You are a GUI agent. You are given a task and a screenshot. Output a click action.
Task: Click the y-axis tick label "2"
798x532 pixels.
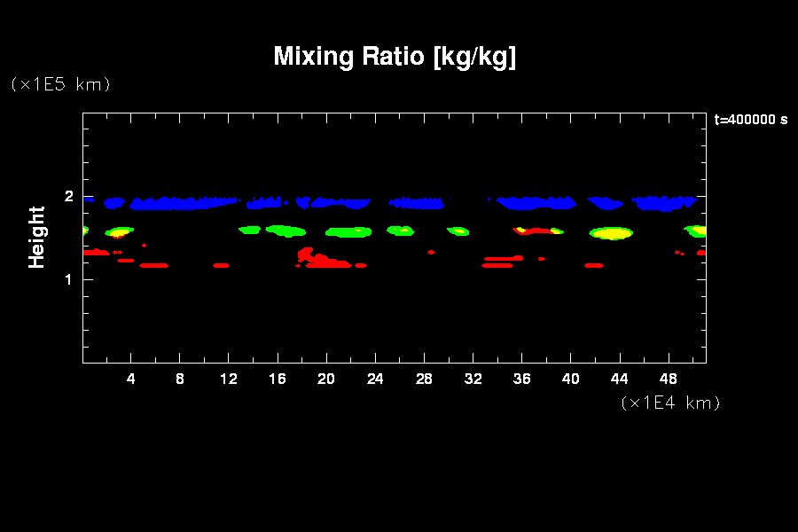tap(69, 197)
